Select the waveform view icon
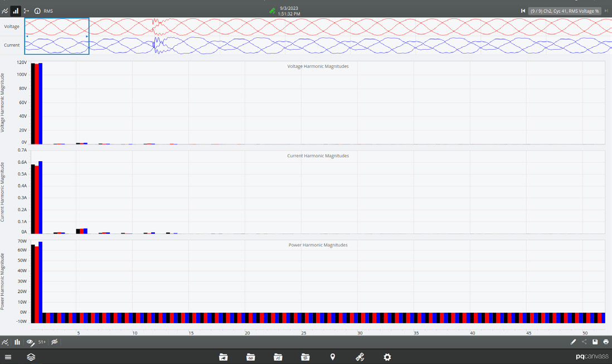The width and height of the screenshot is (612, 364). (4, 11)
